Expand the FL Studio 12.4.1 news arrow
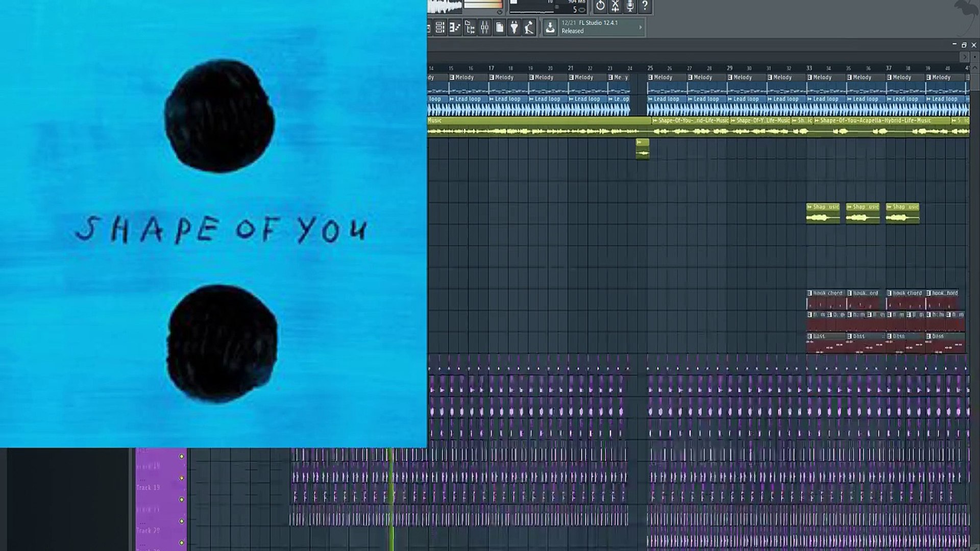The image size is (980, 551). [641, 28]
